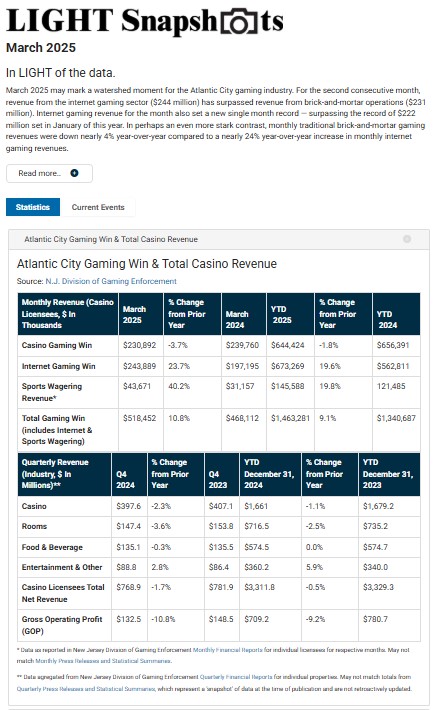The image size is (436, 710).
Task: Select the Gross Operating Profit (GOP) row label
Action: click(x=62, y=625)
